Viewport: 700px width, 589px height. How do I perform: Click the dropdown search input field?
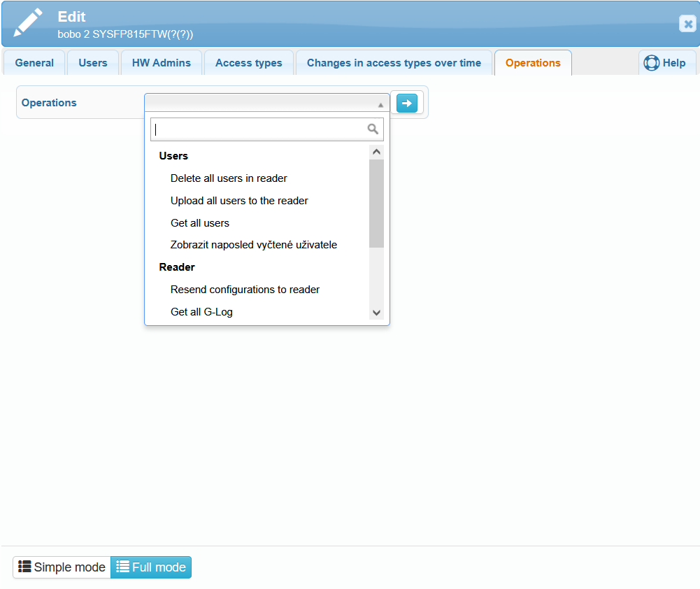click(x=259, y=129)
